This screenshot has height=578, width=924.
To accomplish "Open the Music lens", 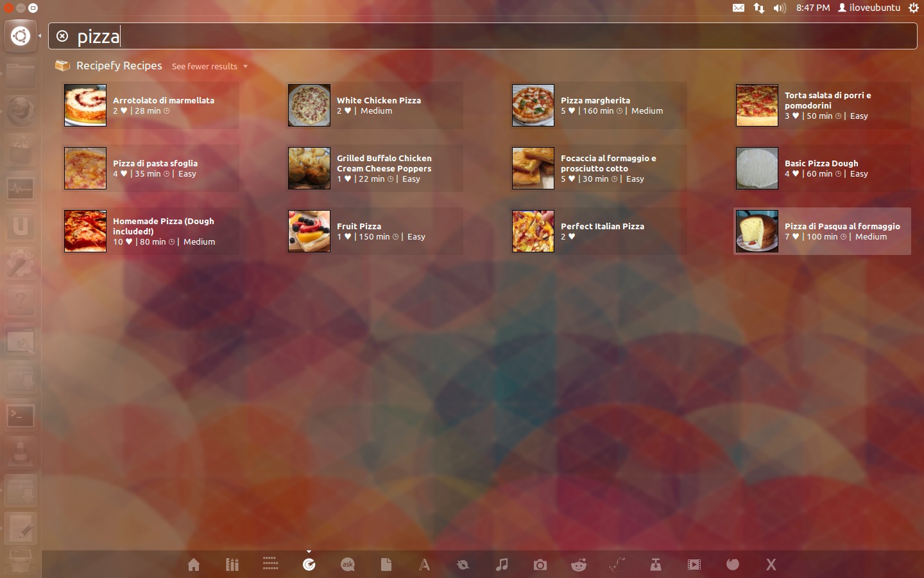I will tap(502, 565).
